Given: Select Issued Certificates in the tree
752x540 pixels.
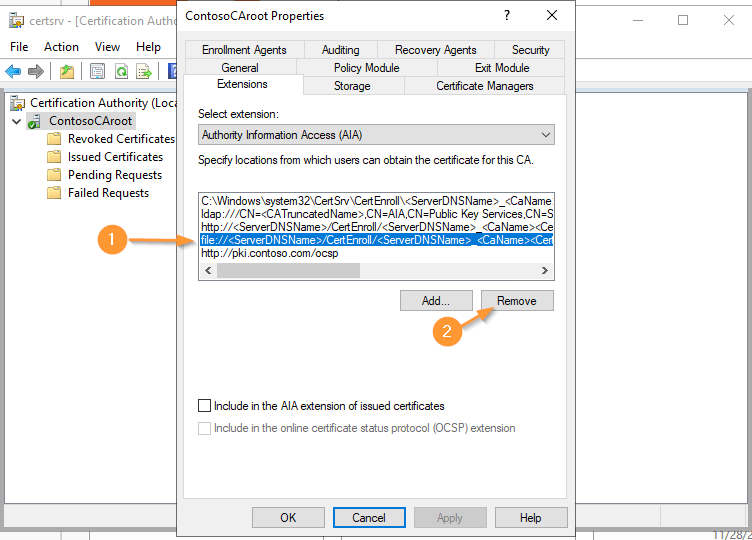Looking at the screenshot, I should click(x=116, y=157).
